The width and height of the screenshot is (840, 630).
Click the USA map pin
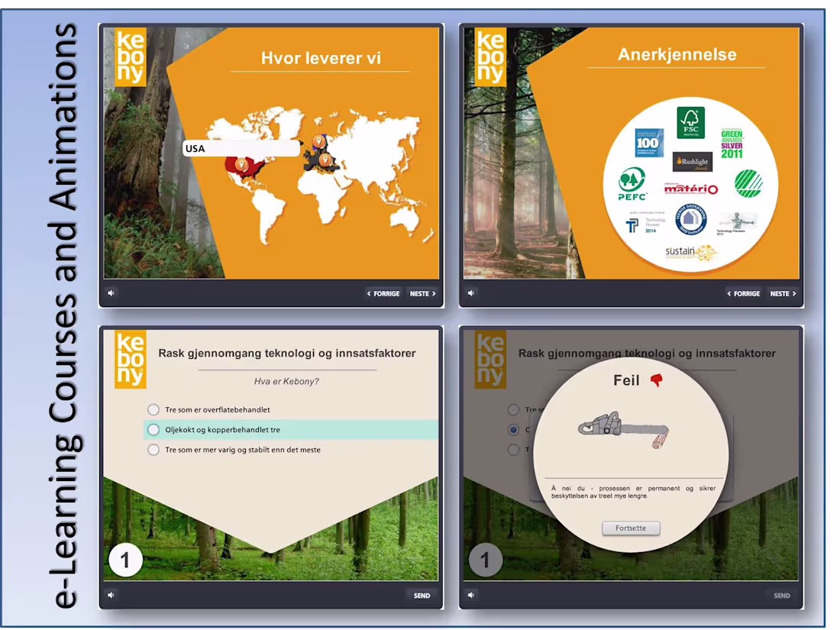(241, 164)
